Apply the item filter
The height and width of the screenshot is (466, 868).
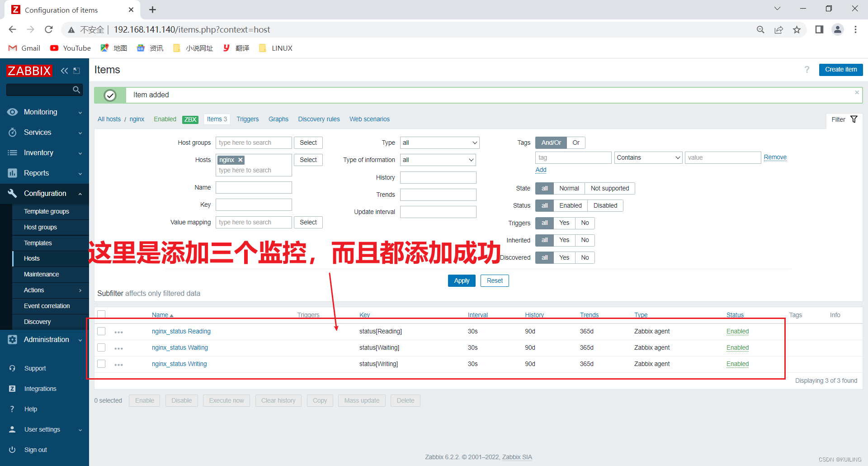click(x=462, y=281)
